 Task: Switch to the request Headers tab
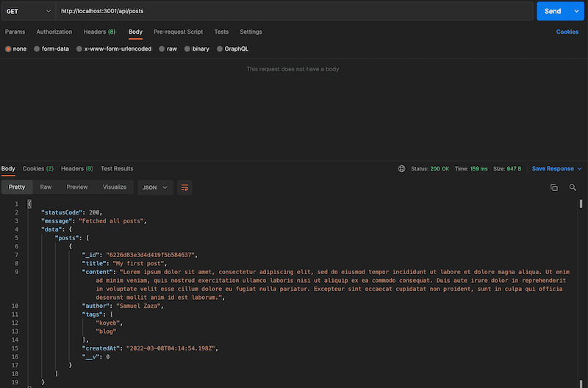[98, 32]
